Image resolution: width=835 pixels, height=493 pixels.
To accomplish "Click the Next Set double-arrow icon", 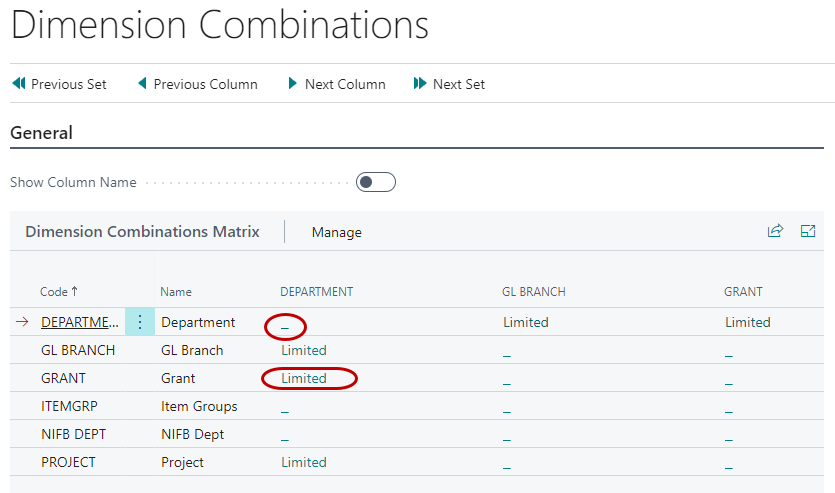I will (420, 84).
